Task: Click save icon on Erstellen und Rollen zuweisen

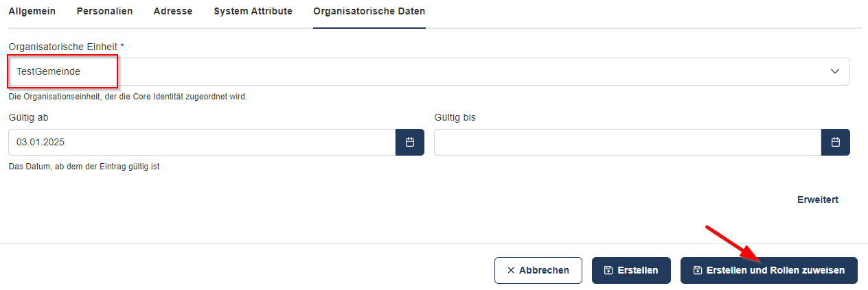Action: tap(698, 270)
